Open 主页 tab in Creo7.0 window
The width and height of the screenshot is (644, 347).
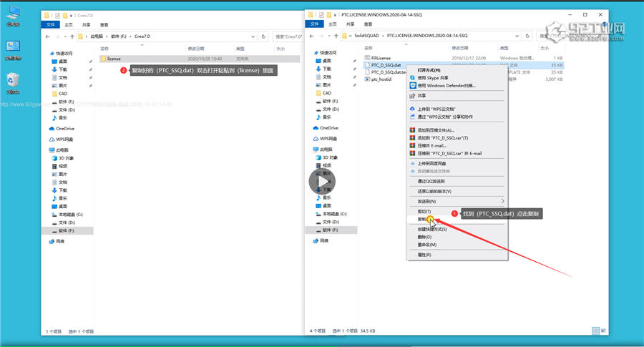coord(69,24)
